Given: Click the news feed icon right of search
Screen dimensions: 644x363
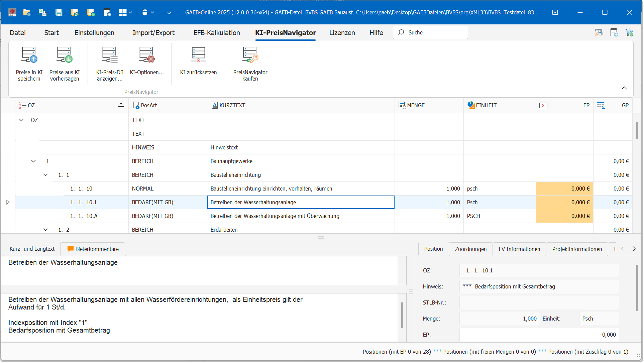Looking at the screenshot, I should click(x=599, y=32).
